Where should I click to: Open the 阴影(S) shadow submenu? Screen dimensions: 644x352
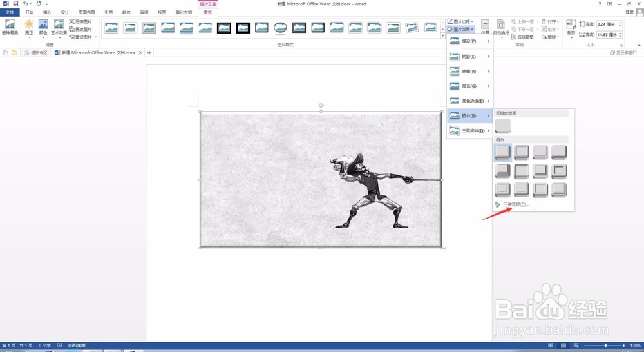click(469, 57)
